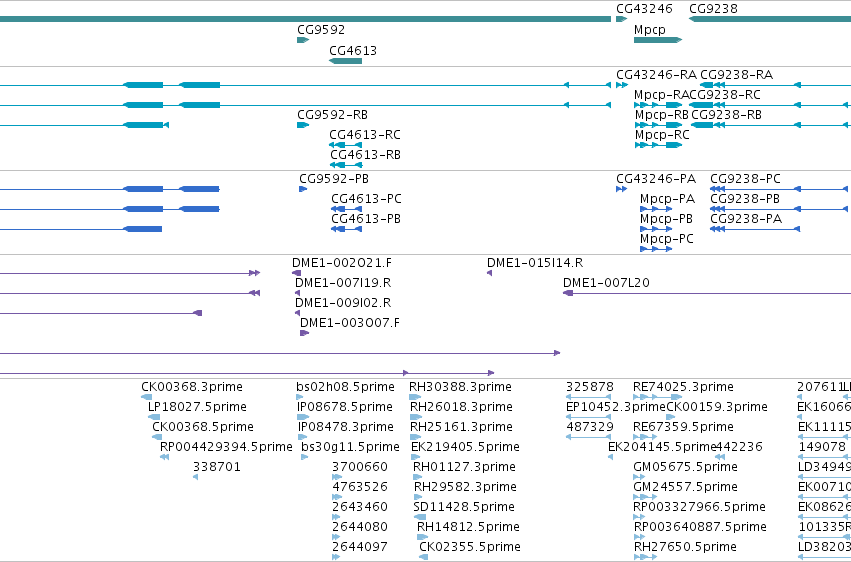Screen dimensions: 851x562
Task: Click the teal CG4613 gene arrow glyph
Action: pyautogui.click(x=345, y=61)
